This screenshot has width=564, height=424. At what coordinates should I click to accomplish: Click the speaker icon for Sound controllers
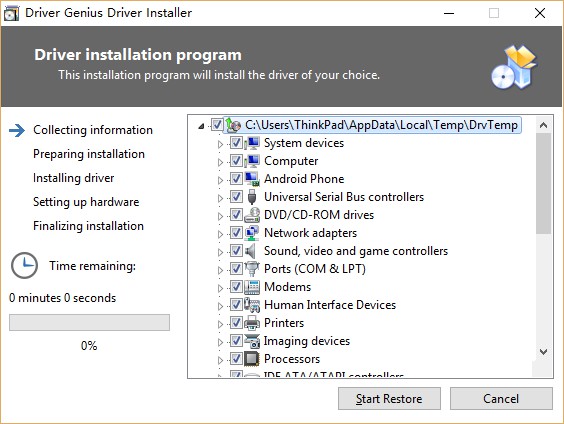click(251, 251)
